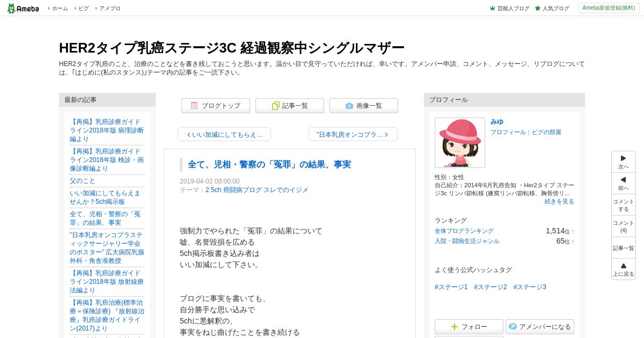Image resolution: width=644 pixels, height=338 pixels.
Task: Open 入院・闘病生活ジャンル link
Action: [467, 241]
